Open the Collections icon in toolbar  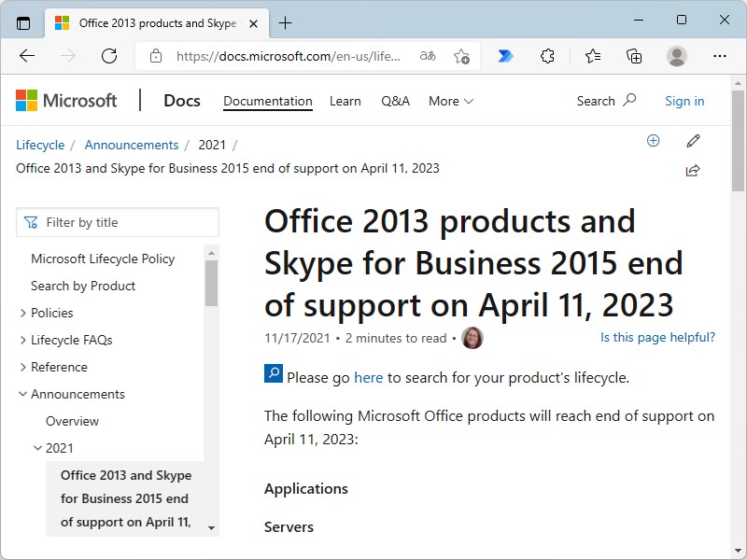(634, 56)
